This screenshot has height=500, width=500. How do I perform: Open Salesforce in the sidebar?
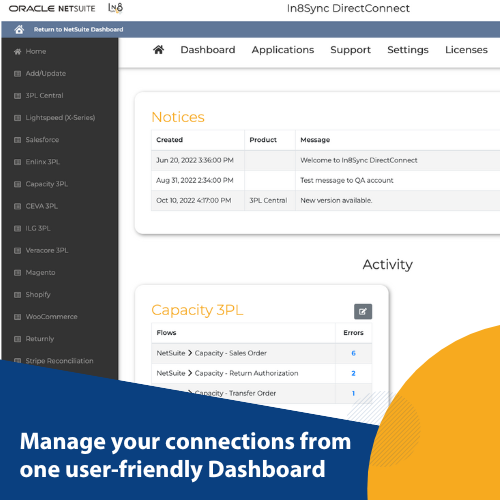point(42,140)
